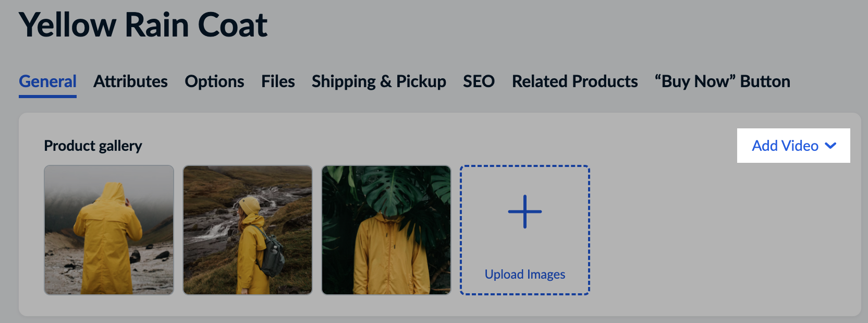Click the plus icon to upload images
This screenshot has width=868, height=323.
point(524,212)
